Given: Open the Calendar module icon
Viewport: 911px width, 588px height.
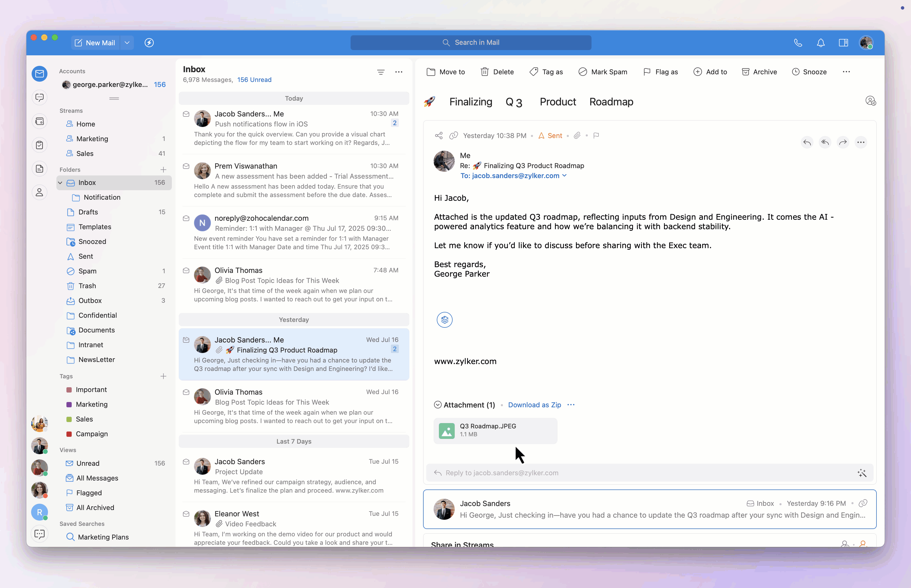Looking at the screenshot, I should (x=39, y=121).
